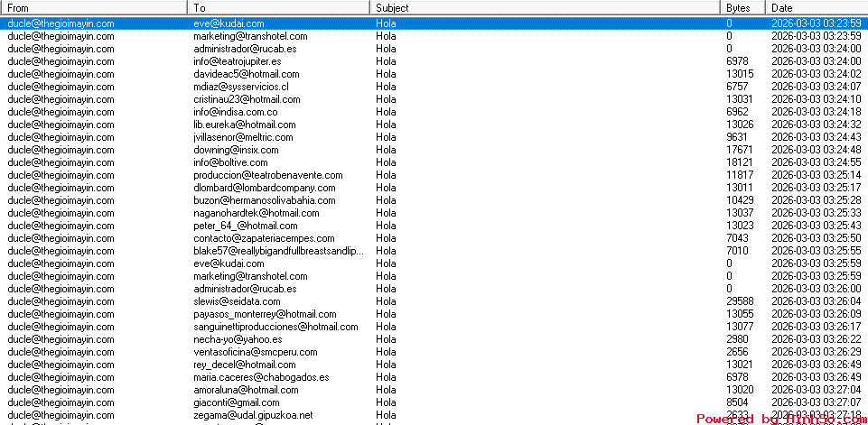
Task: Select recipient davideac5@hotmail.com
Action: pos(247,74)
